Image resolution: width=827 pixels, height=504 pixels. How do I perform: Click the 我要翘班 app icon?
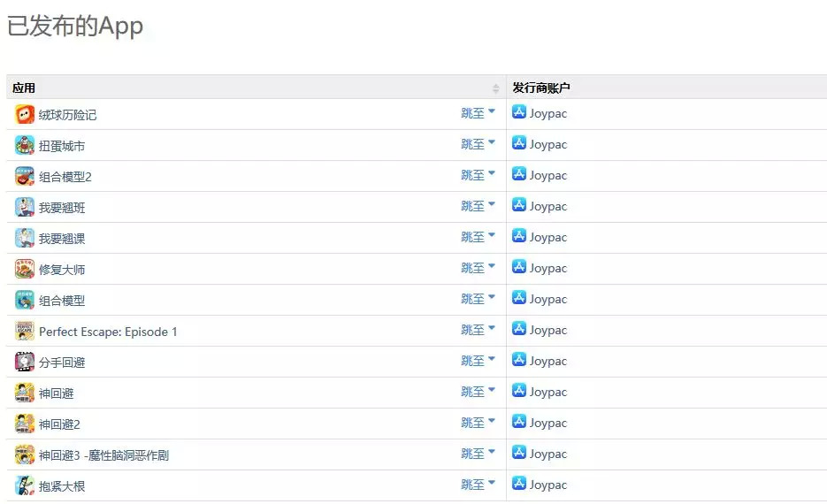pyautogui.click(x=25, y=207)
